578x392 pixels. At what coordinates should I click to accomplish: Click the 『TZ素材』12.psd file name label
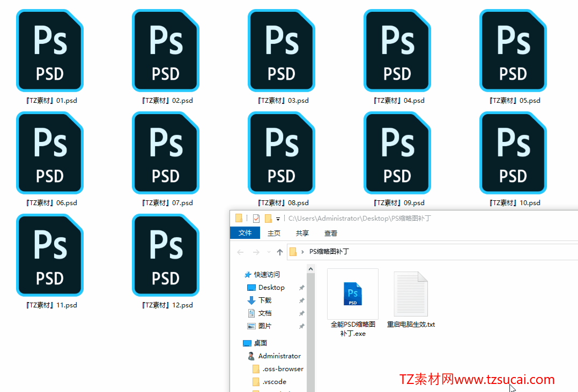[x=167, y=305]
